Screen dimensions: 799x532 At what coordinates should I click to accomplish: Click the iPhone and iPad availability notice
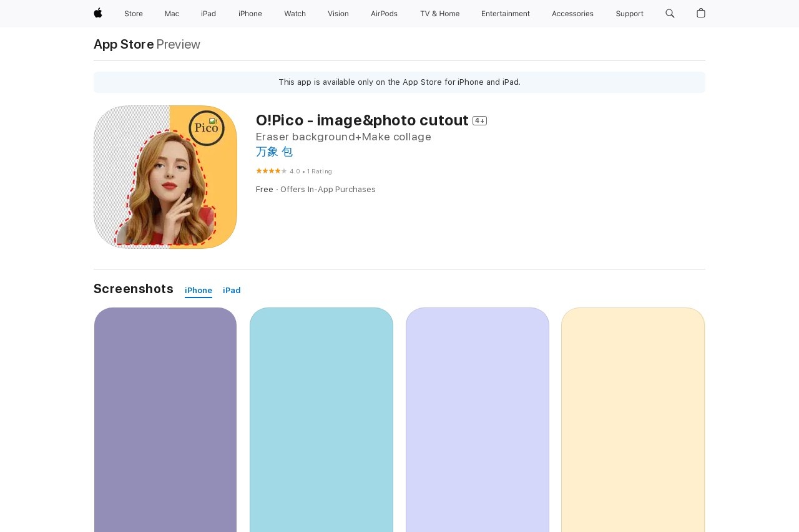(x=399, y=82)
